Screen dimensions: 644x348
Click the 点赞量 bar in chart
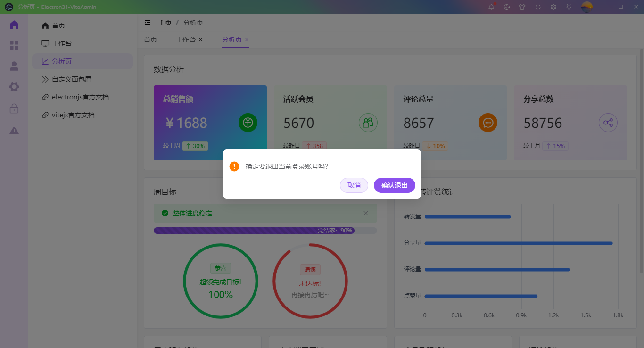pos(481,296)
